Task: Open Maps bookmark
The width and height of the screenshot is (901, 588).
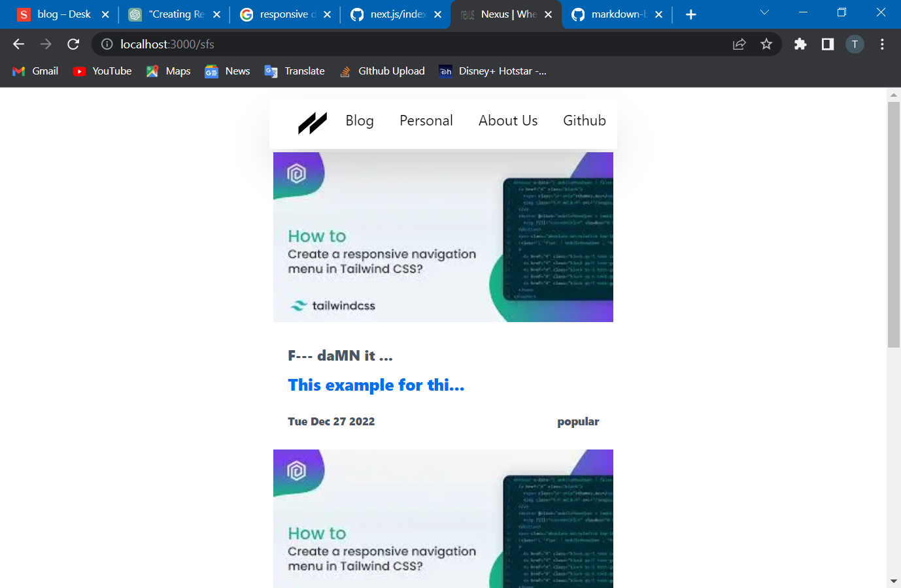Action: coord(169,71)
